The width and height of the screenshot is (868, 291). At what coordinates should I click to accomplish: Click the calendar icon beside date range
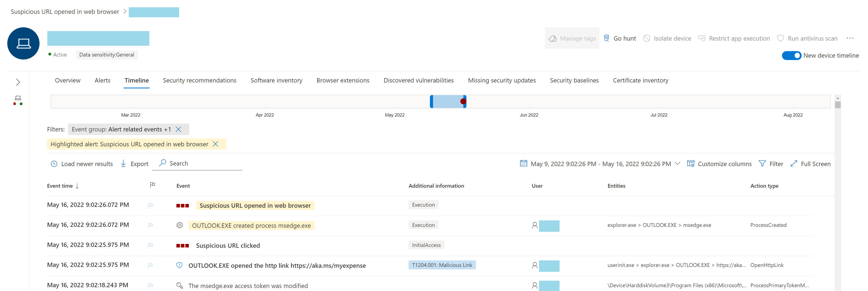[523, 164]
